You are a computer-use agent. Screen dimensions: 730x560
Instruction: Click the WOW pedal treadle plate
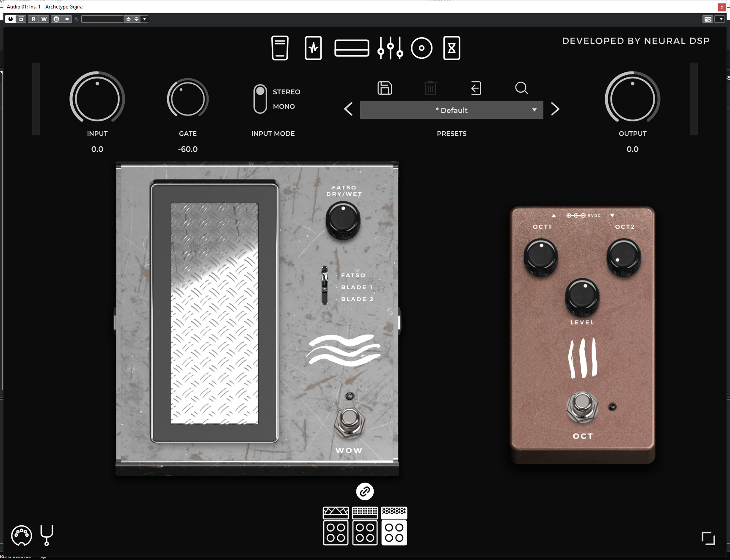point(215,313)
